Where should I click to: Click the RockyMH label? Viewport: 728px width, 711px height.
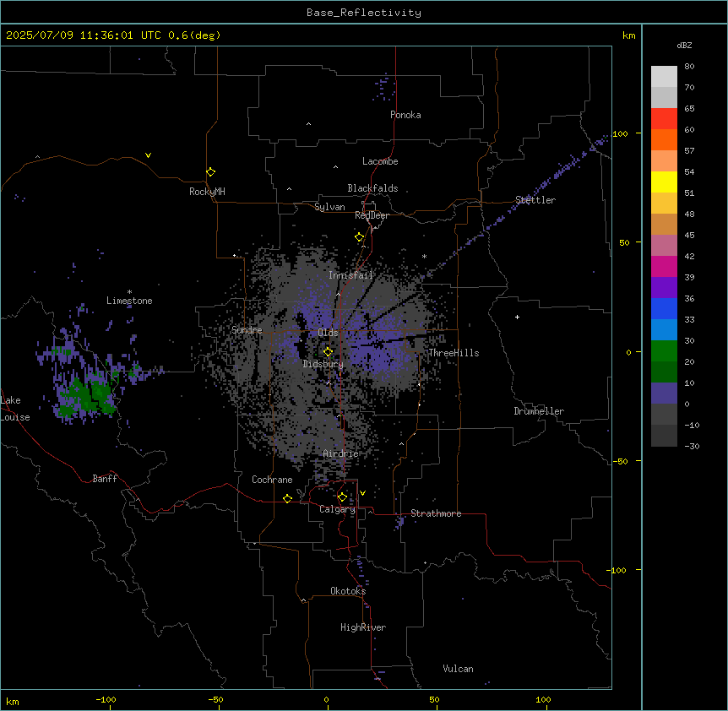(207, 192)
